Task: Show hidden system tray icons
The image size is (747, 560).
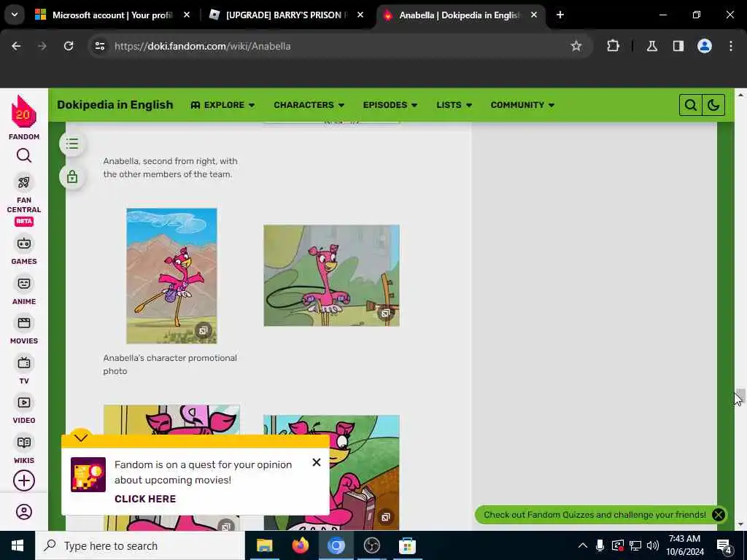Action: tap(583, 545)
